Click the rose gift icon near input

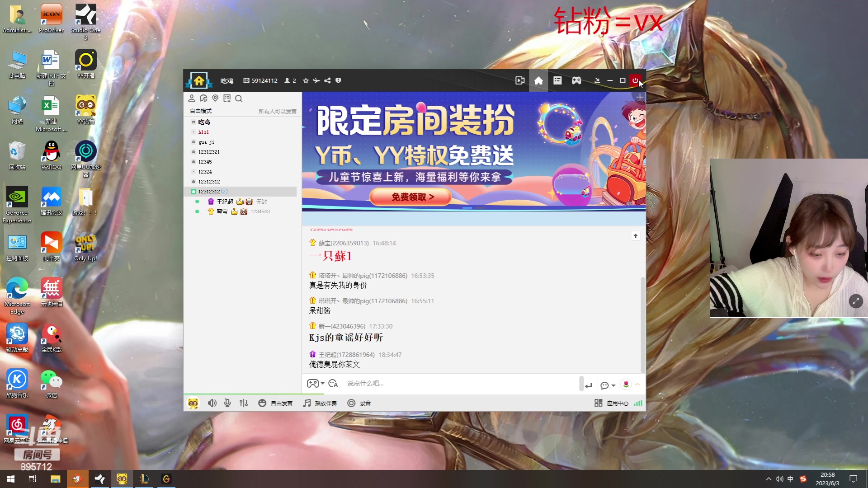tap(625, 385)
